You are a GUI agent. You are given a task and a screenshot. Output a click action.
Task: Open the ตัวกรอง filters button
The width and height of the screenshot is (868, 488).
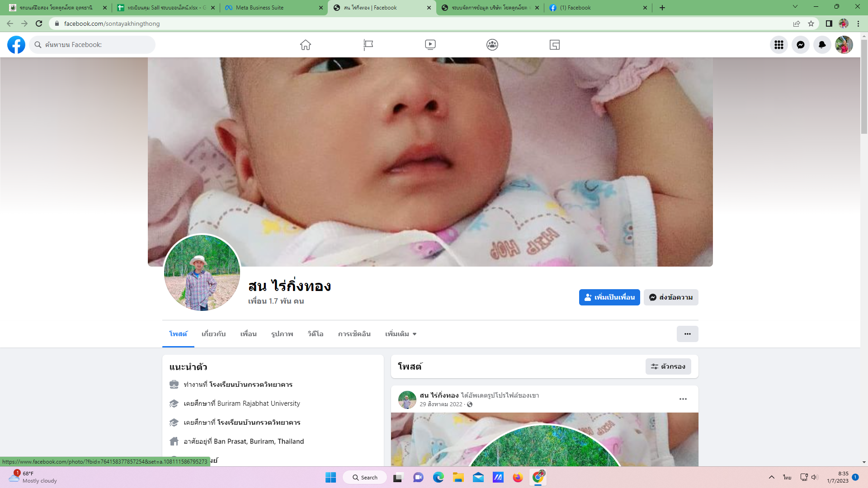click(x=668, y=366)
